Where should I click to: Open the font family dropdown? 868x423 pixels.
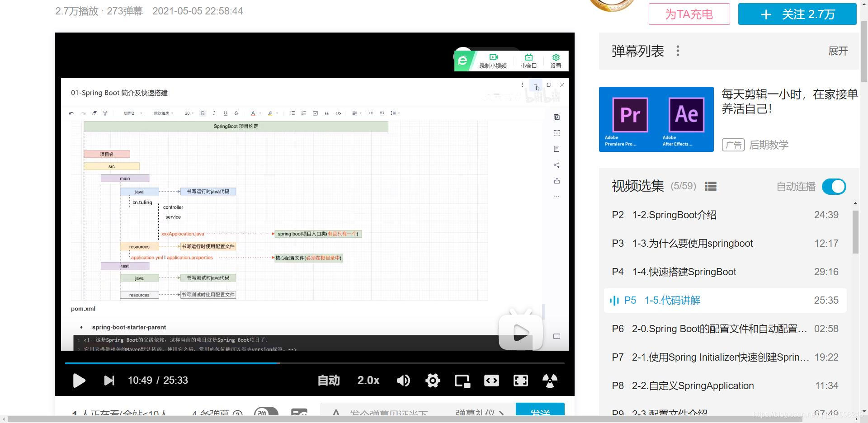(x=163, y=113)
